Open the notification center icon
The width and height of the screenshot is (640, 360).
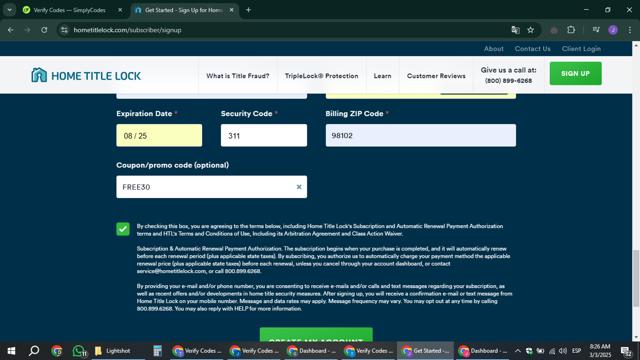click(x=626, y=351)
